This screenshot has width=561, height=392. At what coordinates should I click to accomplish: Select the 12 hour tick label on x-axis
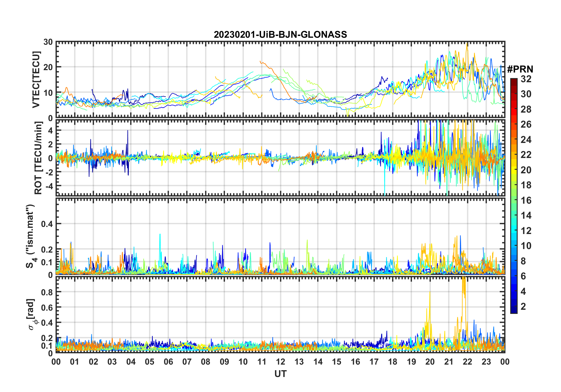point(280,362)
